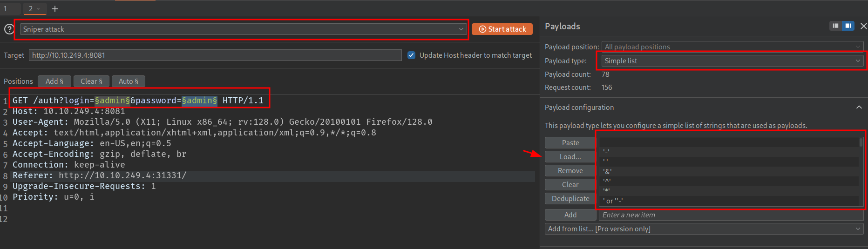
Task: Click the Start attack button
Action: point(502,29)
